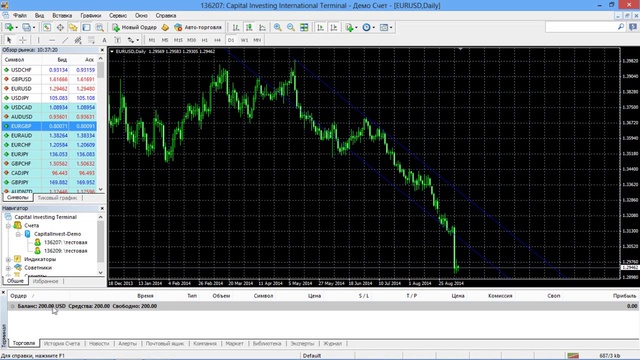The width and height of the screenshot is (640, 360).
Task: Select the Text 'A' tool
Action: 104,40
